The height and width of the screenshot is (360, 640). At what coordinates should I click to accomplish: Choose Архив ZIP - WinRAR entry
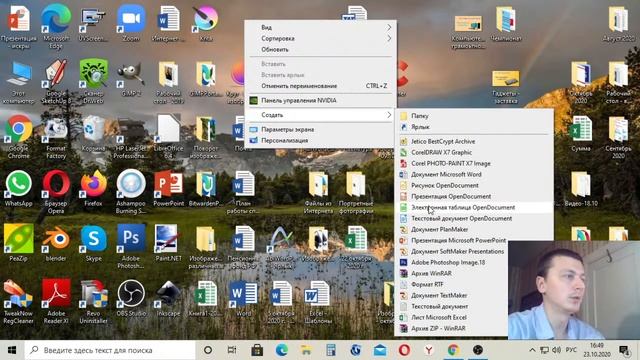tap(452, 329)
